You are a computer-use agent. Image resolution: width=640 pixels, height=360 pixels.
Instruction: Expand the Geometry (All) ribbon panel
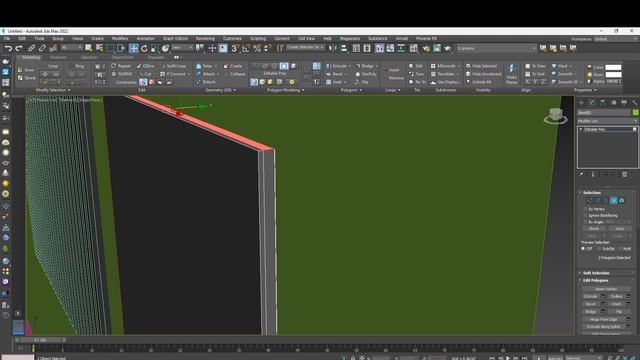(220, 90)
